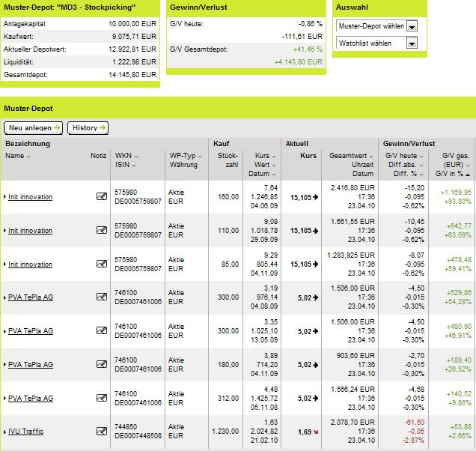Open PVA TePla AG link with +46,91% gain
This screenshot has height=451, width=476.
(31, 331)
